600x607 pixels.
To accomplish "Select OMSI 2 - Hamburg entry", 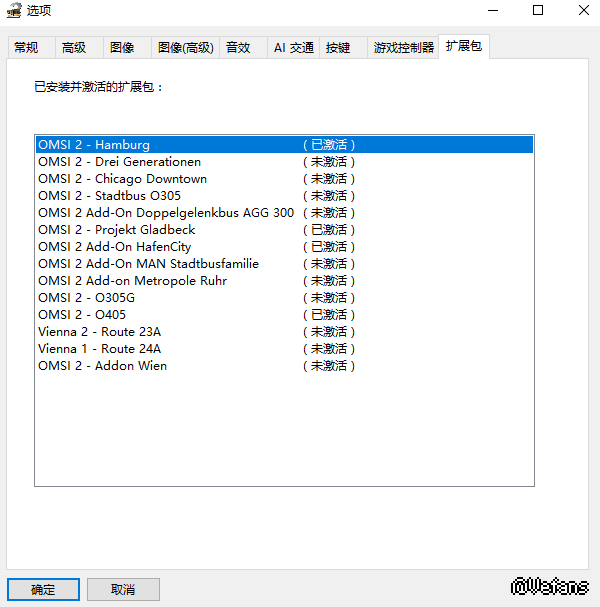I will [285, 144].
